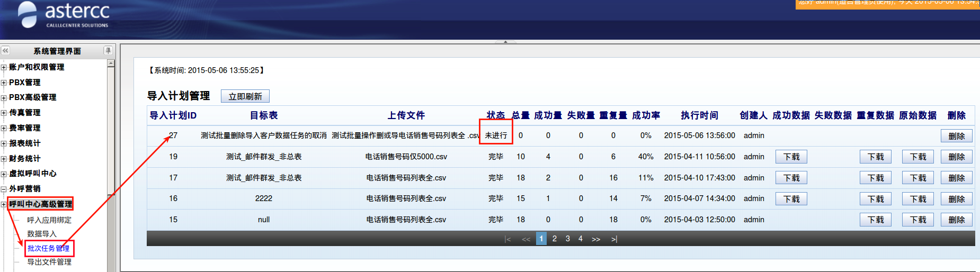Click the sidebar vertical scrollbar up arrow
The image size is (980, 272).
click(x=111, y=64)
